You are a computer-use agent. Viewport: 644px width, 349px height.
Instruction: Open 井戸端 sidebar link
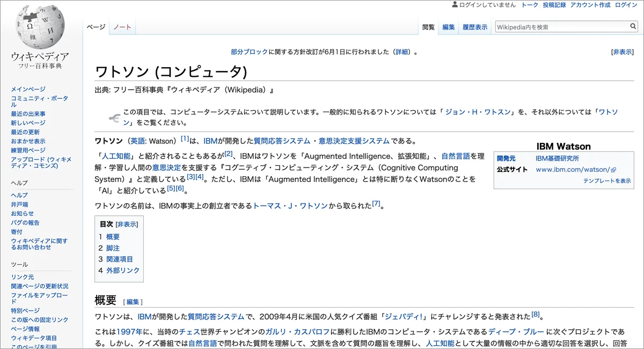pos(19,205)
